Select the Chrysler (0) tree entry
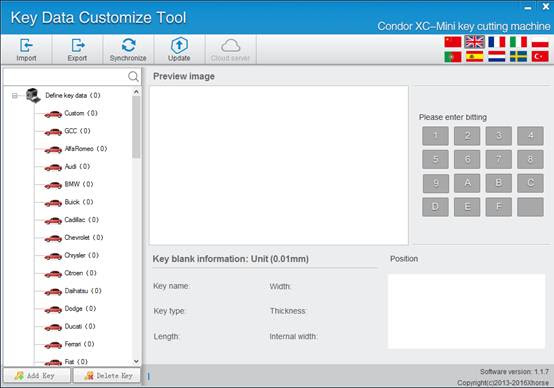 coord(82,255)
